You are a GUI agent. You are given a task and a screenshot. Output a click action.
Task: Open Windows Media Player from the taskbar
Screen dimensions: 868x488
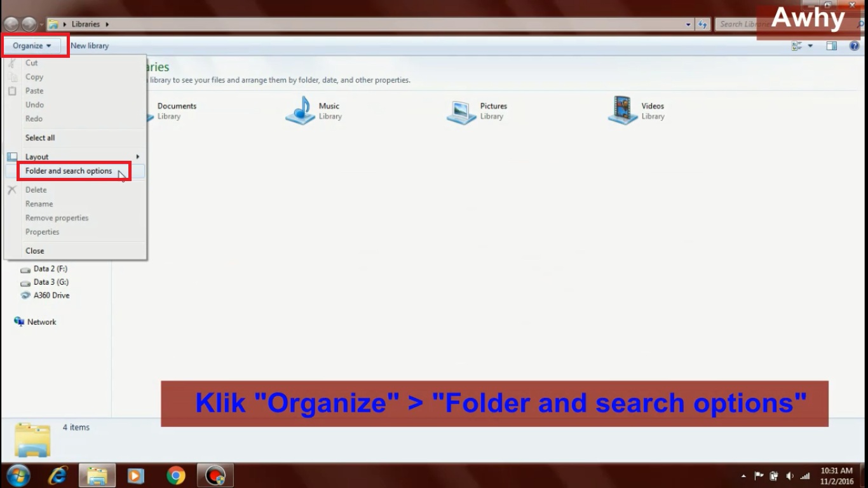point(136,475)
